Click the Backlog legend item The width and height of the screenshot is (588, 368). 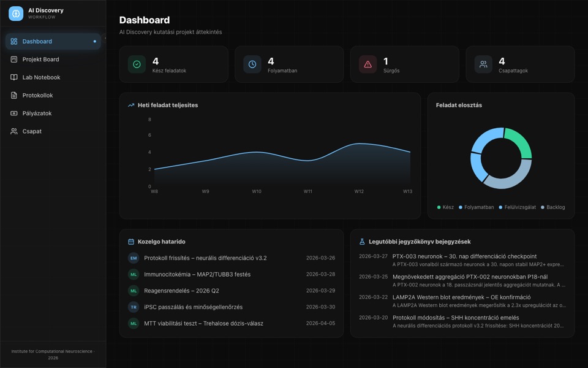click(552, 207)
